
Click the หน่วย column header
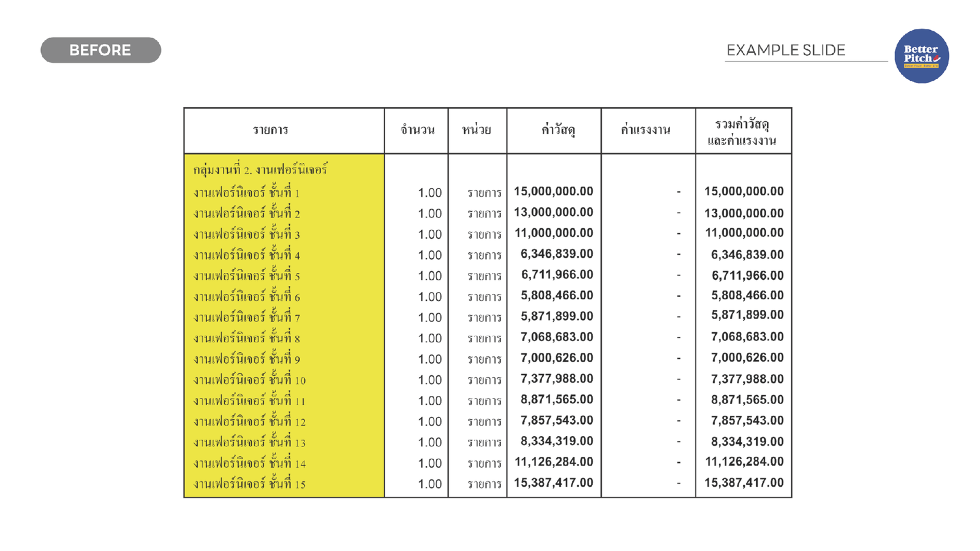tap(477, 130)
